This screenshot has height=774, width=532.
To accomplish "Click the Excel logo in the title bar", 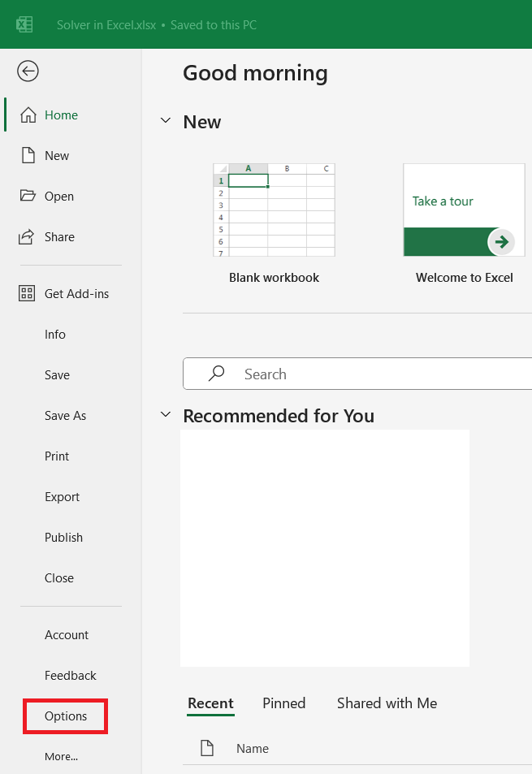I will pos(24,24).
